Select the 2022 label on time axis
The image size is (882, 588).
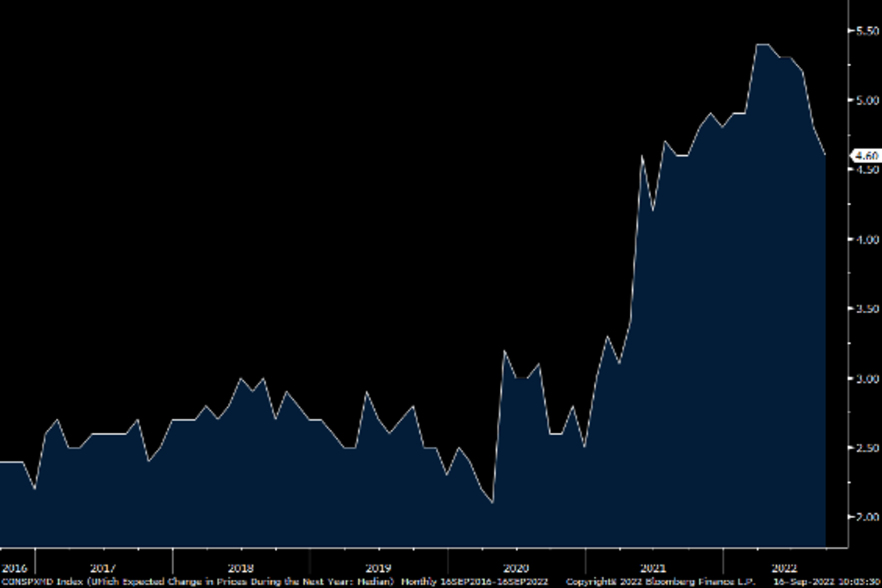click(785, 568)
